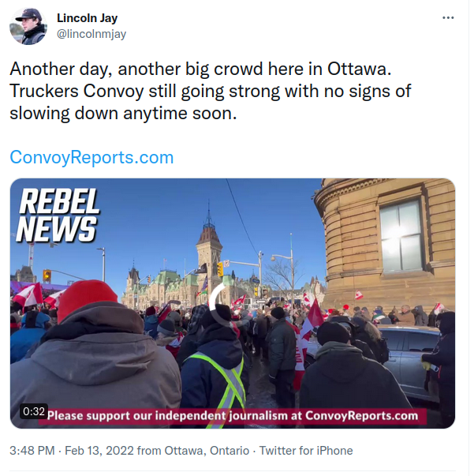Play the Rebel News convoy video

click(233, 303)
